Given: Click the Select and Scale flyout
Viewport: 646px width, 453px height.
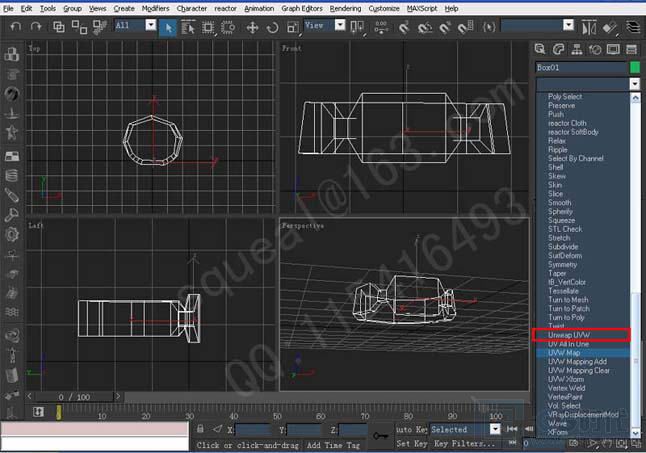Looking at the screenshot, I should [293, 28].
